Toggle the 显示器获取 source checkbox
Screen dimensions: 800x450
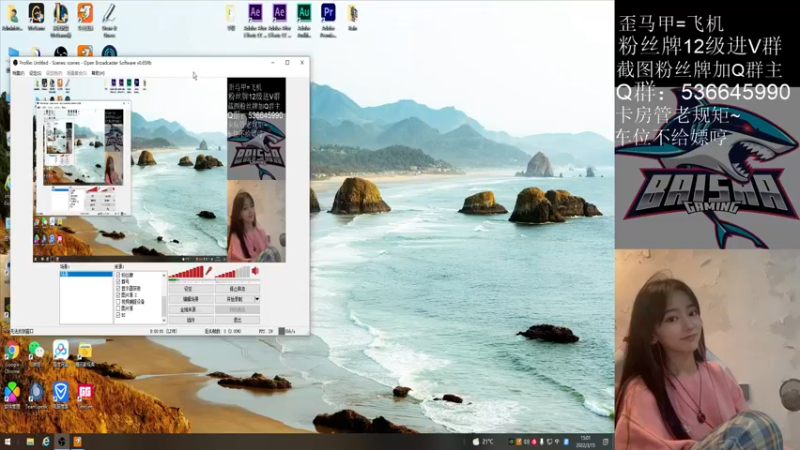(118, 288)
